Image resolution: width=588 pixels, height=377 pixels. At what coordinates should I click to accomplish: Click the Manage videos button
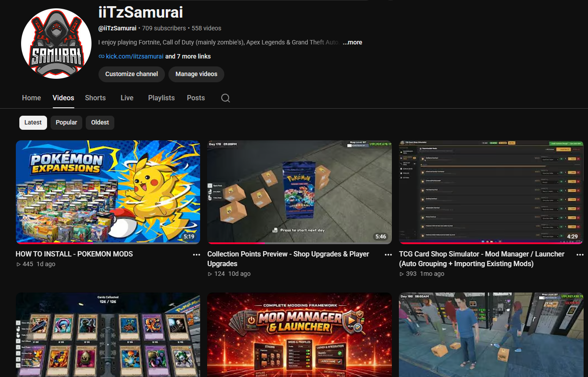click(196, 74)
